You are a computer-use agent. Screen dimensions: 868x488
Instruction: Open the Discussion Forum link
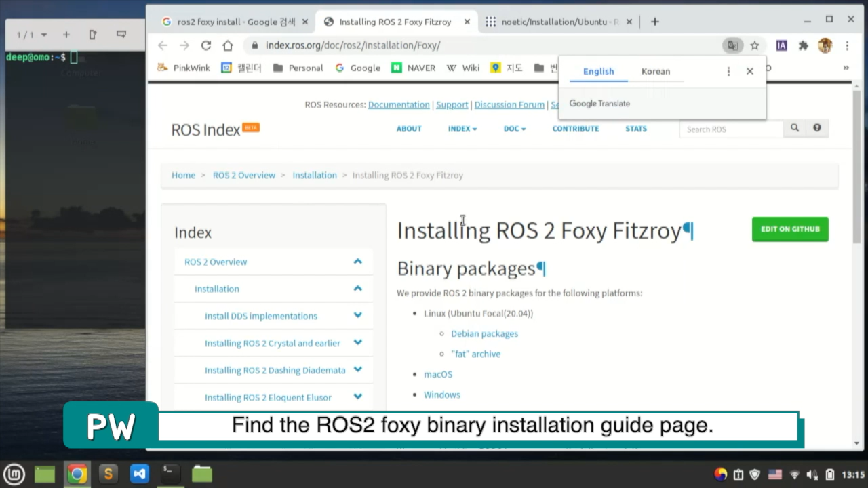coord(509,104)
